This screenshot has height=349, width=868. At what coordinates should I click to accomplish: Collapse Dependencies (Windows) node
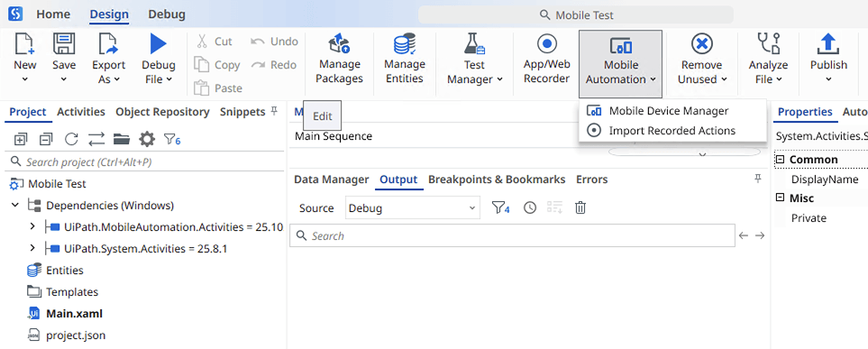[15, 206]
